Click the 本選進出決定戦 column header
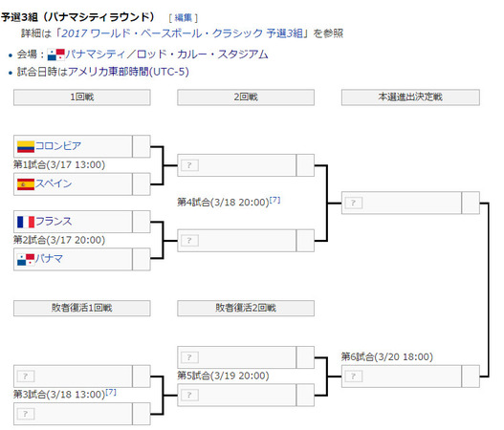504x430 pixels. pos(410,97)
